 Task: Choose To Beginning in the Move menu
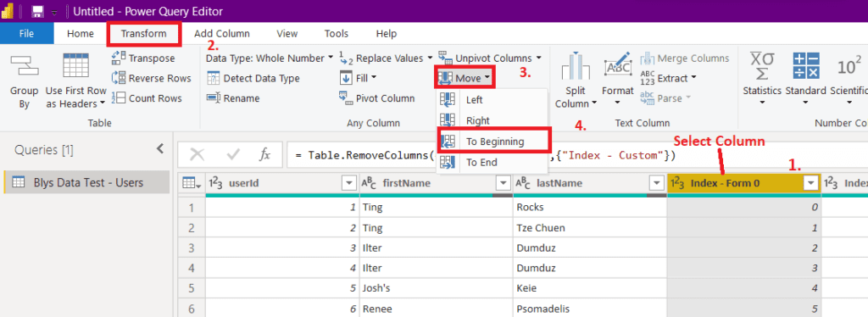[x=494, y=142]
